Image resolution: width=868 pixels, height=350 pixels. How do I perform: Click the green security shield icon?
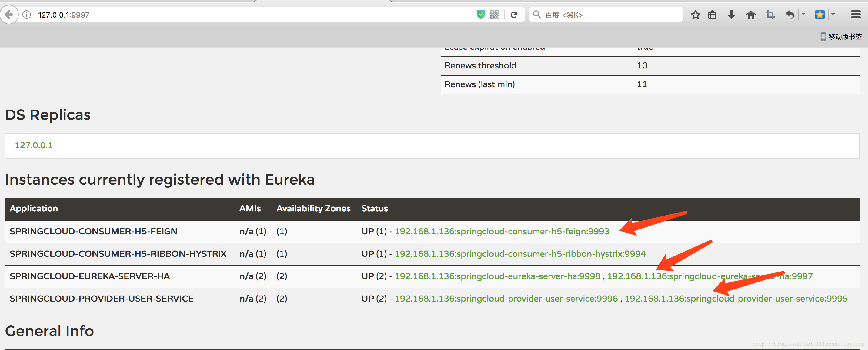coord(481,15)
